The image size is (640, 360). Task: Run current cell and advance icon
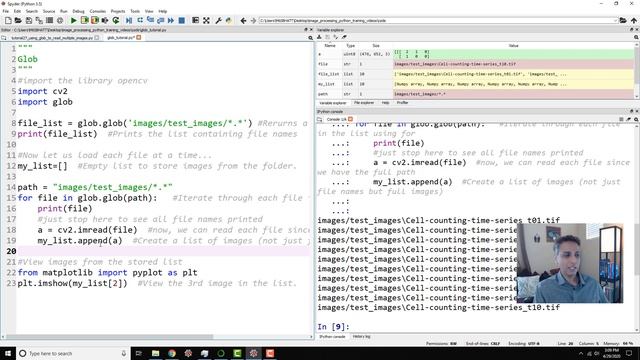point(95,20)
